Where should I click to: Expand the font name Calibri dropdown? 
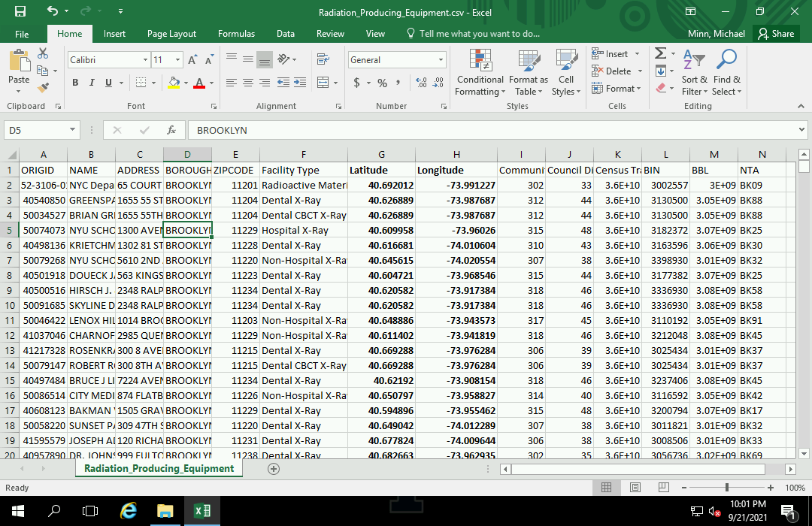[x=145, y=60]
